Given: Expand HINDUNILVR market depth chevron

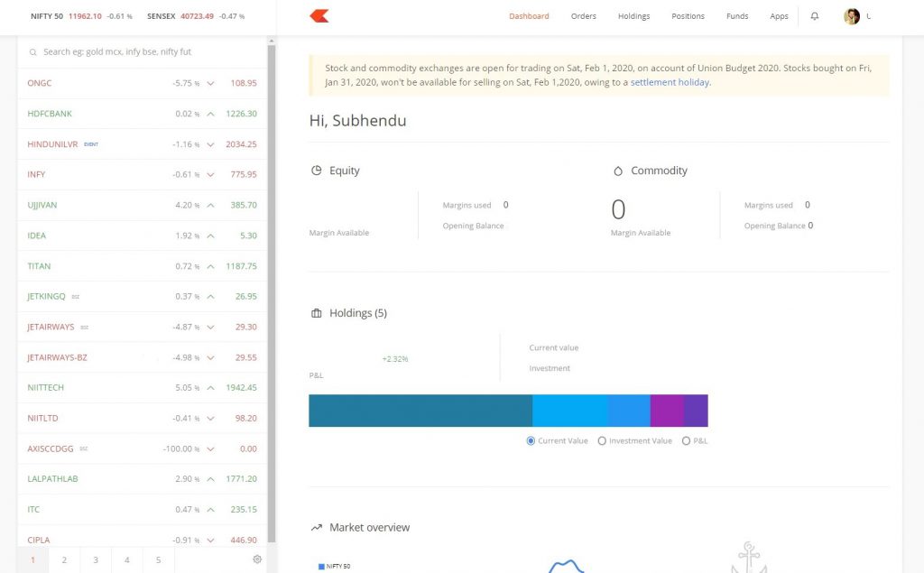Looking at the screenshot, I should pos(210,144).
